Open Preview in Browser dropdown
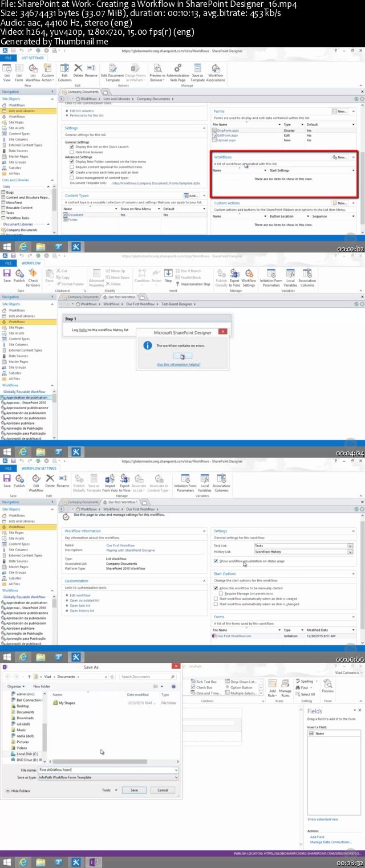Viewport: 365px width, 868px height. click(x=157, y=71)
